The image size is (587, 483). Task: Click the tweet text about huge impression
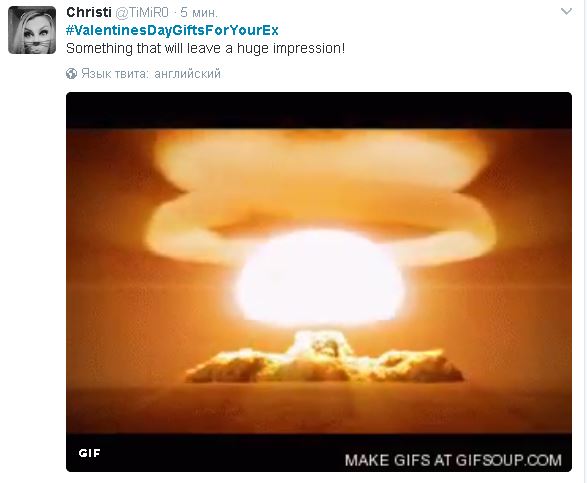pyautogui.click(x=205, y=49)
